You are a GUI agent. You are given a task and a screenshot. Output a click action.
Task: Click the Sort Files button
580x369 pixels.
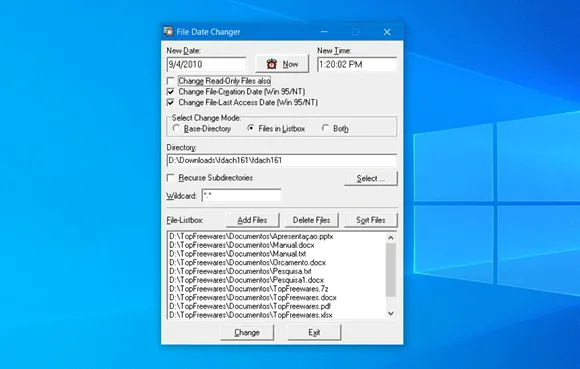point(371,220)
